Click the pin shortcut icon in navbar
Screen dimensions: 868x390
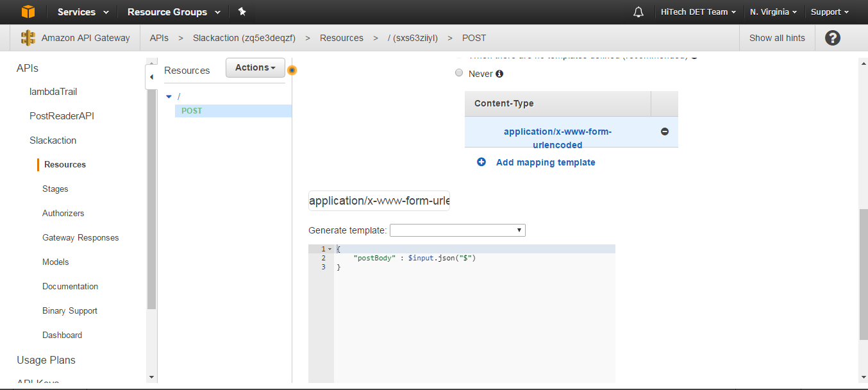pos(242,12)
